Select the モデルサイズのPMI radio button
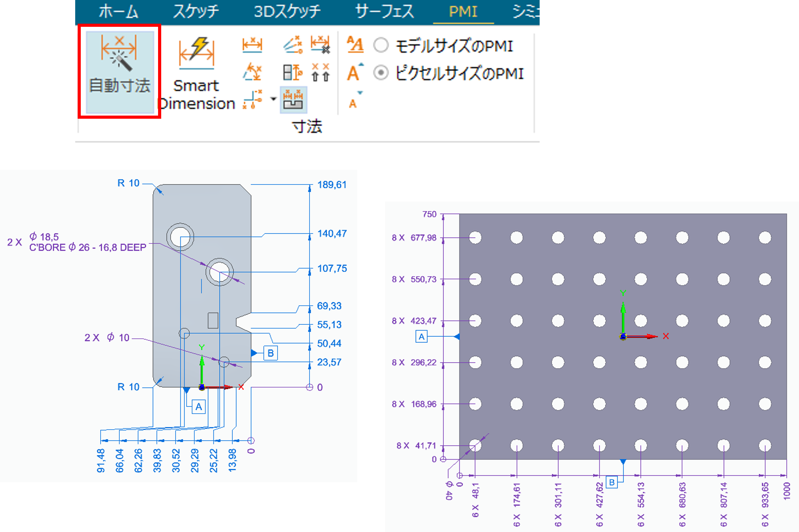This screenshot has height=532, width=799. (x=381, y=45)
